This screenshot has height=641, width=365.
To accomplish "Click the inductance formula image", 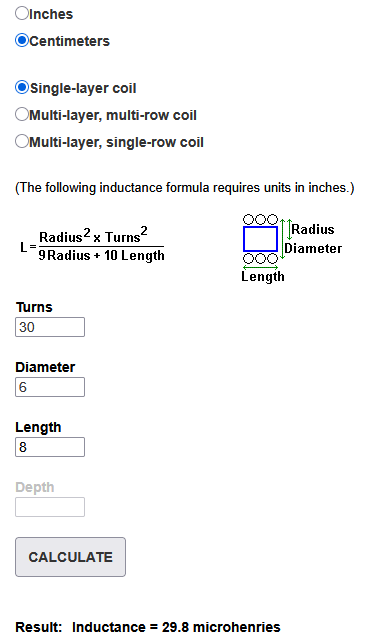I will tap(92, 244).
